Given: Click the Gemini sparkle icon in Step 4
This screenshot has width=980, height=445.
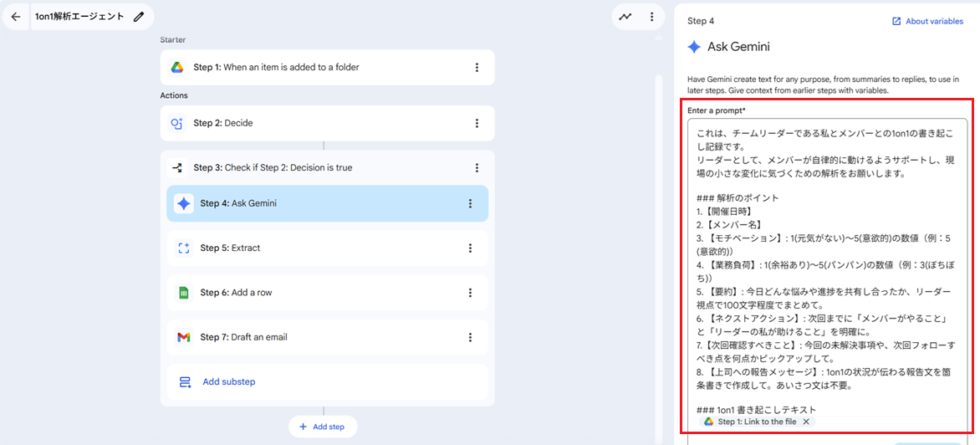Looking at the screenshot, I should (184, 203).
